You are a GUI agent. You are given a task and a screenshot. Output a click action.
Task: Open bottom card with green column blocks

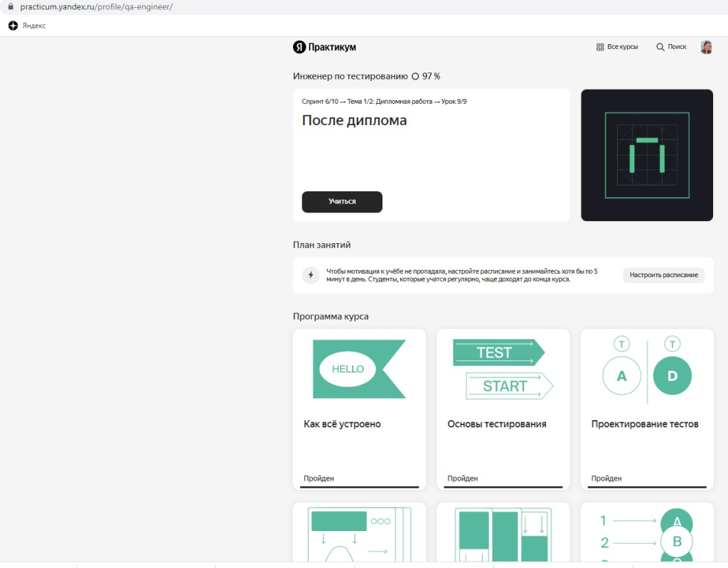[503, 532]
